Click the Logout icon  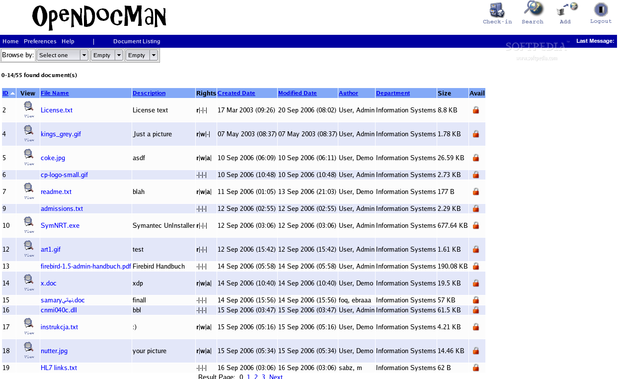point(601,13)
